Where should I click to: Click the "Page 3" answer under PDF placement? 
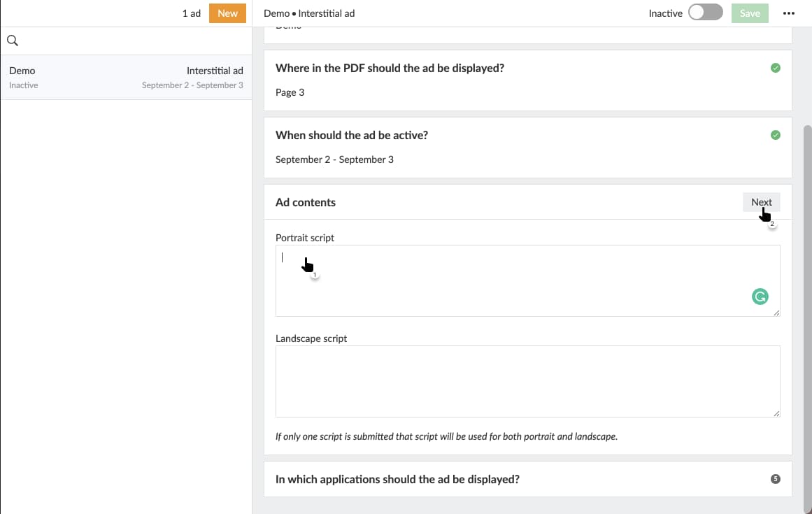289,92
